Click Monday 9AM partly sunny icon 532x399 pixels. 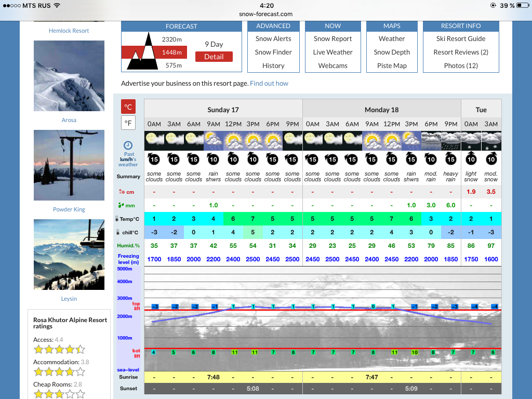coord(372,141)
